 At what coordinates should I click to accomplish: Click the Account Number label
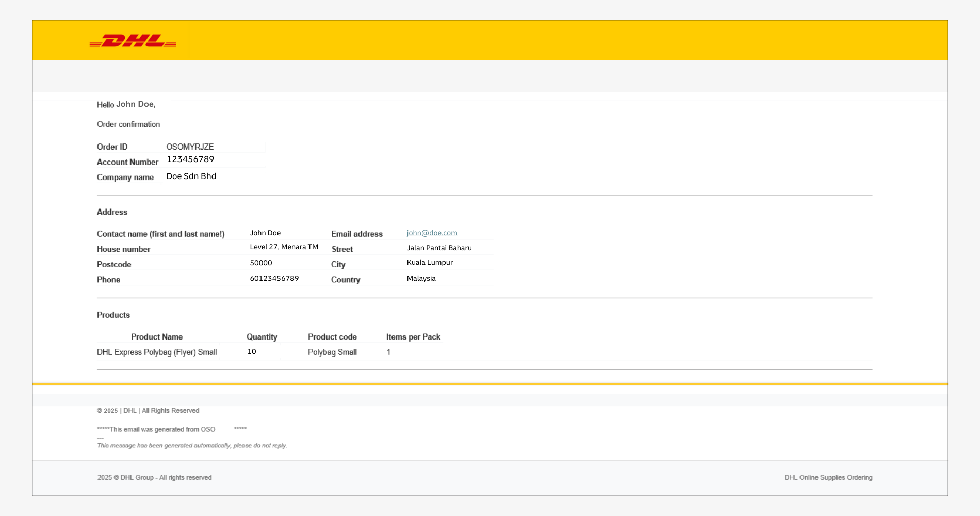127,162
